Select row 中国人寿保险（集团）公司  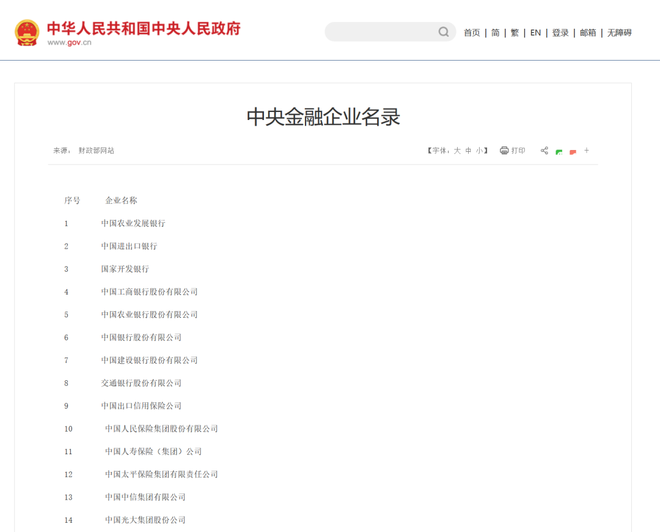pyautogui.click(x=153, y=452)
